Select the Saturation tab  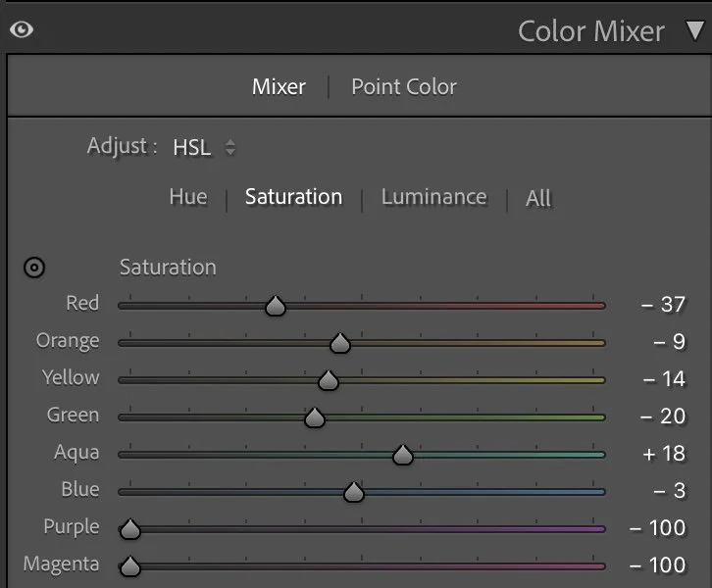pos(293,197)
